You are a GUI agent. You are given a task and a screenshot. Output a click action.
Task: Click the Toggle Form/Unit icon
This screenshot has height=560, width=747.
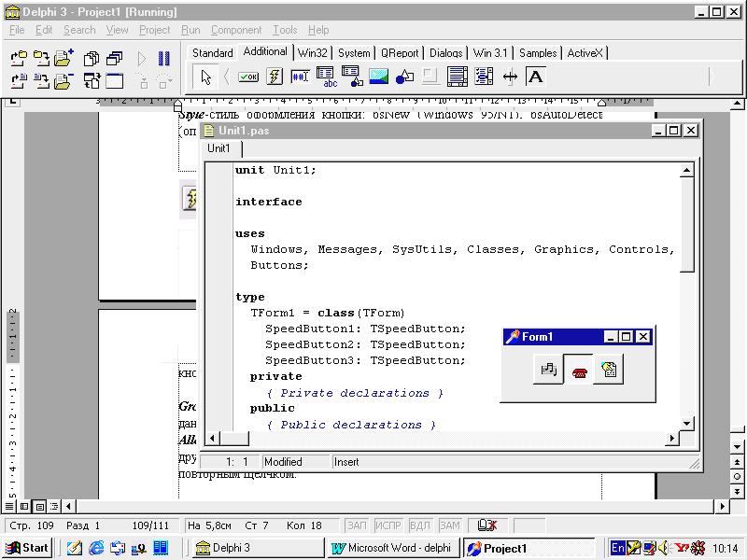pos(92,81)
